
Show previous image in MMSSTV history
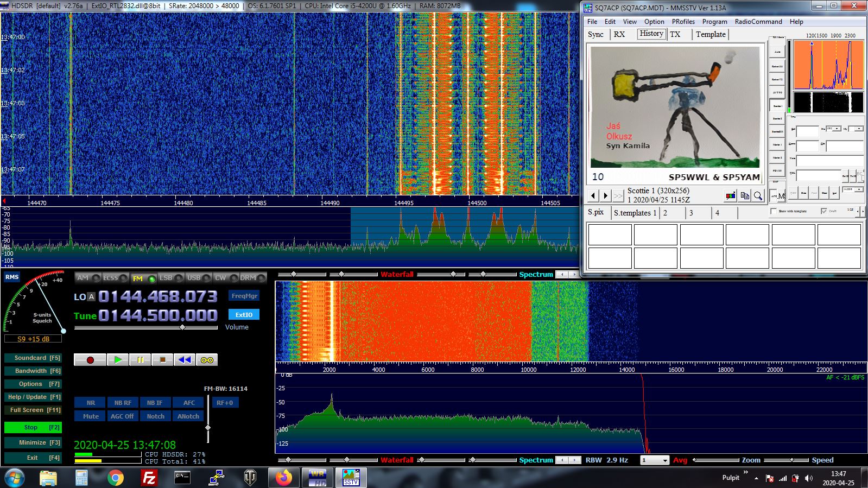pos(593,195)
